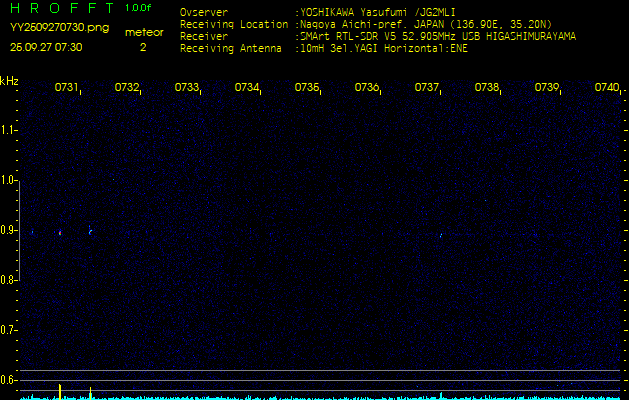
Task: Click the meteor echo between 0731 and 0732
Action: point(90,230)
